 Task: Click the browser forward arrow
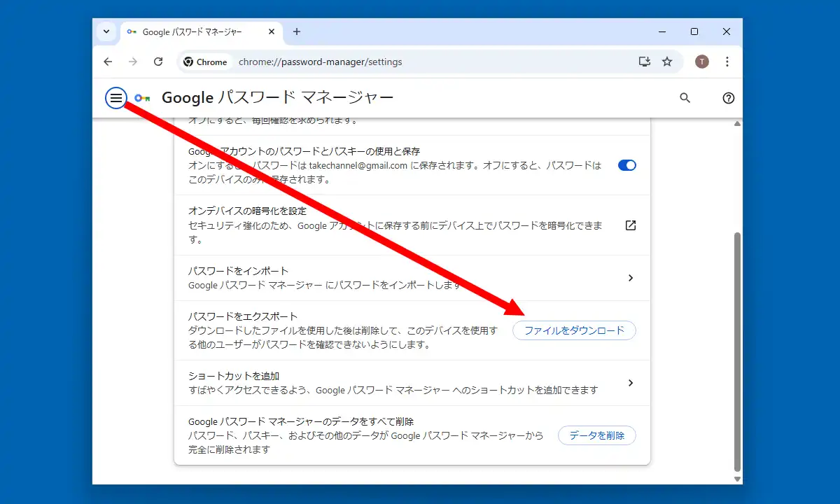coord(133,62)
